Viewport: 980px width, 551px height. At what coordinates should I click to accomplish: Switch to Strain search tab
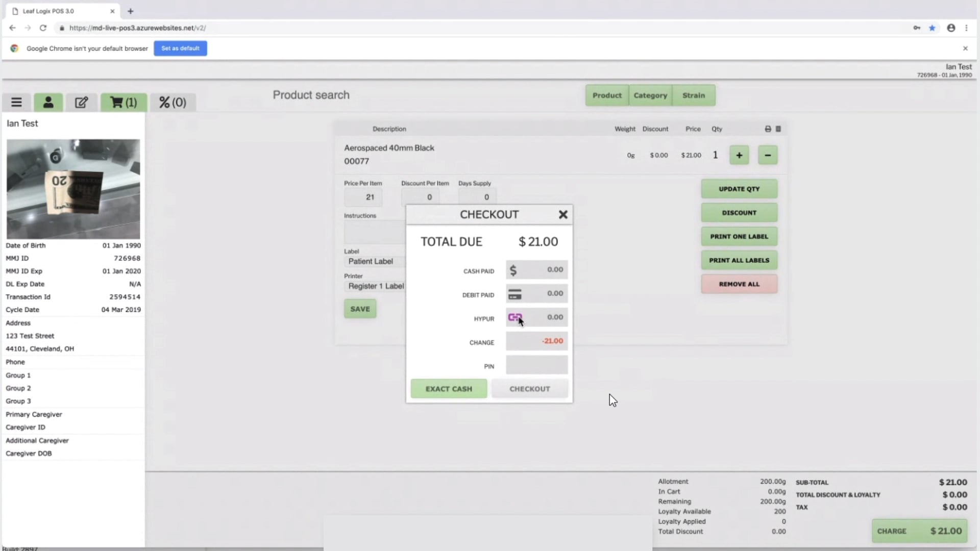click(x=694, y=95)
